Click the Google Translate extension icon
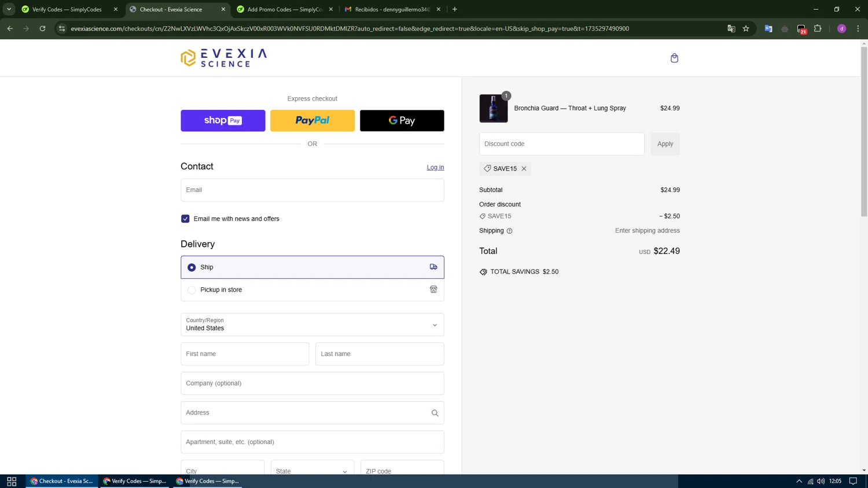The image size is (868, 488). (768, 28)
